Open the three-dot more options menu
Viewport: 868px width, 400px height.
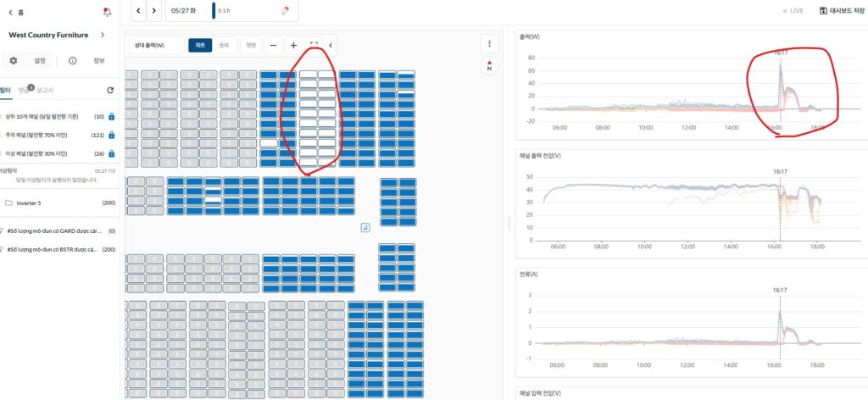click(489, 43)
